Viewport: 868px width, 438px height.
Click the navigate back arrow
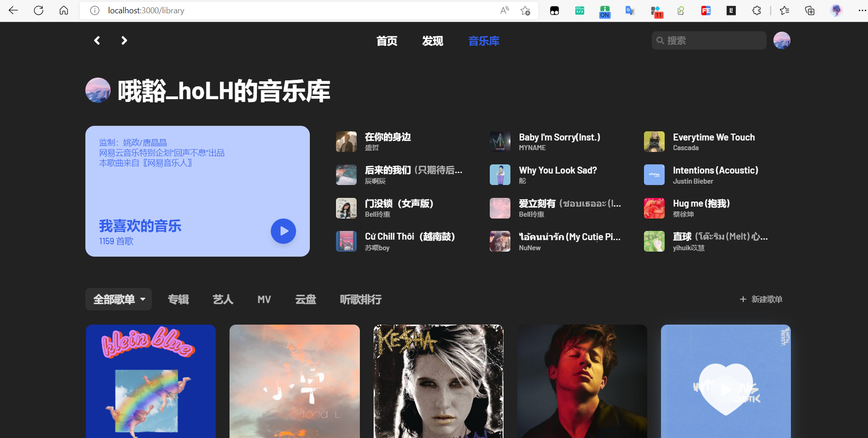[96, 40]
